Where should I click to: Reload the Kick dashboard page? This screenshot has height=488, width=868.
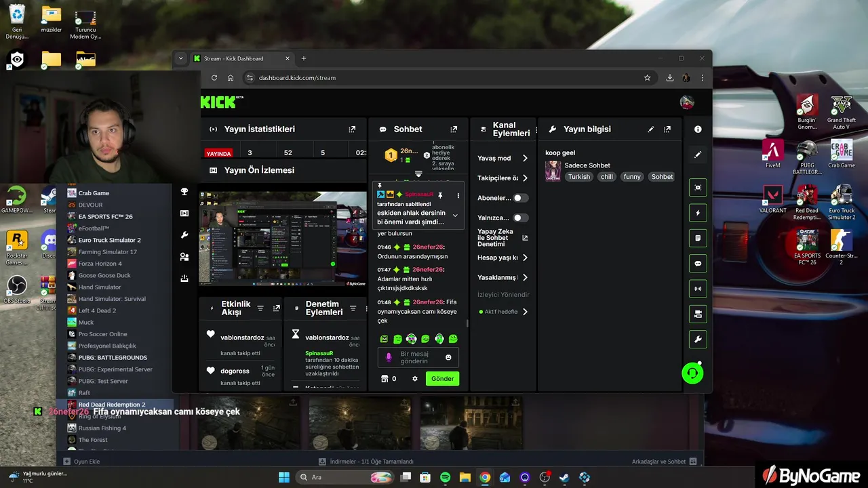coord(214,77)
